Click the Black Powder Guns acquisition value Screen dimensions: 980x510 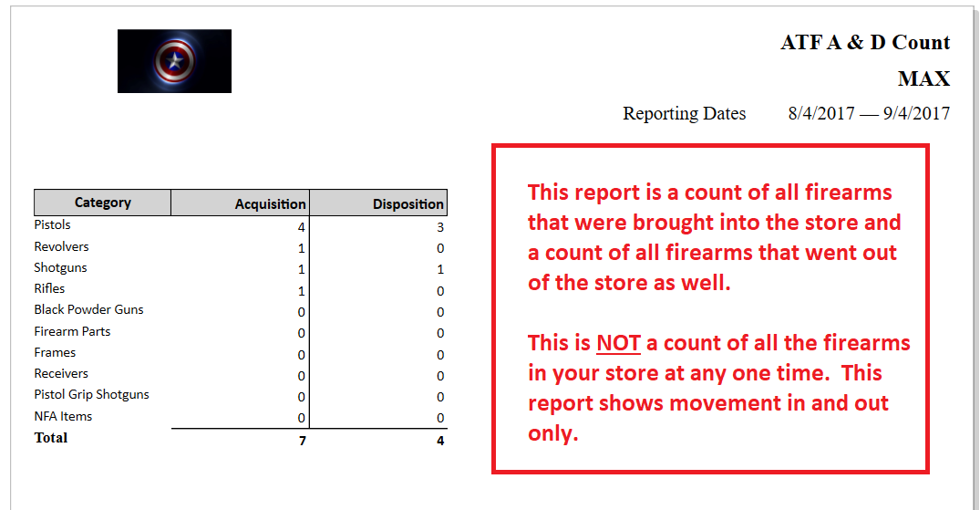(x=302, y=312)
